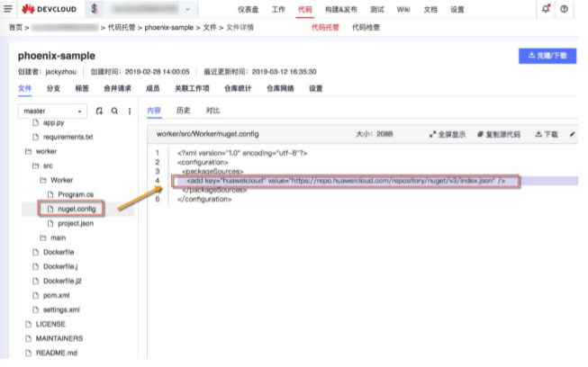
Task: Click line number 1 in code gutter
Action: 158,153
